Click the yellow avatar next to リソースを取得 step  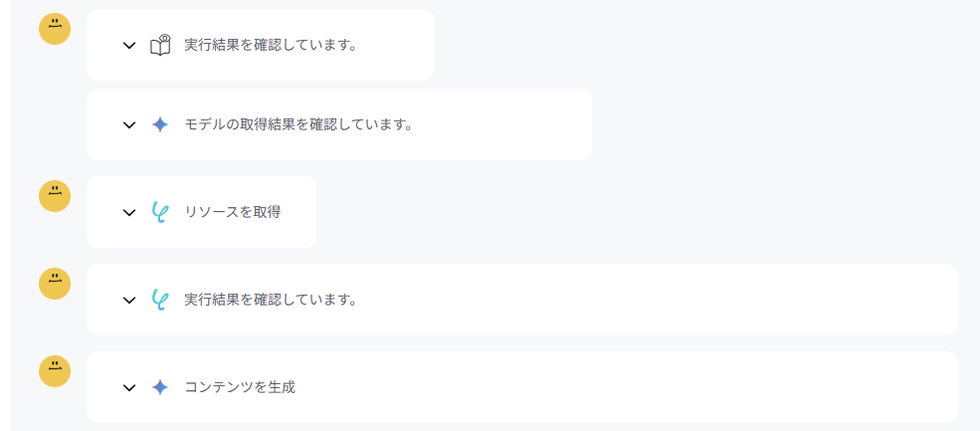(55, 196)
